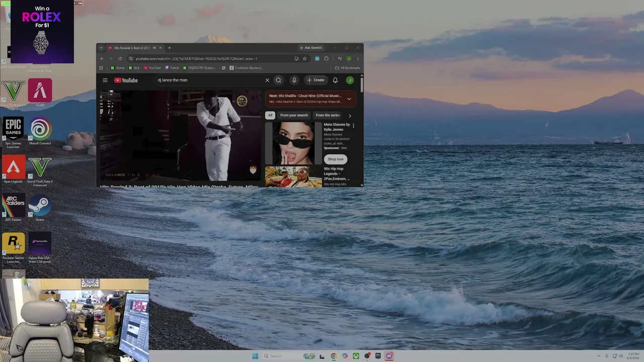Open the Confucius Quotes bookmark
The height and width of the screenshot is (362, 644).
[246, 68]
